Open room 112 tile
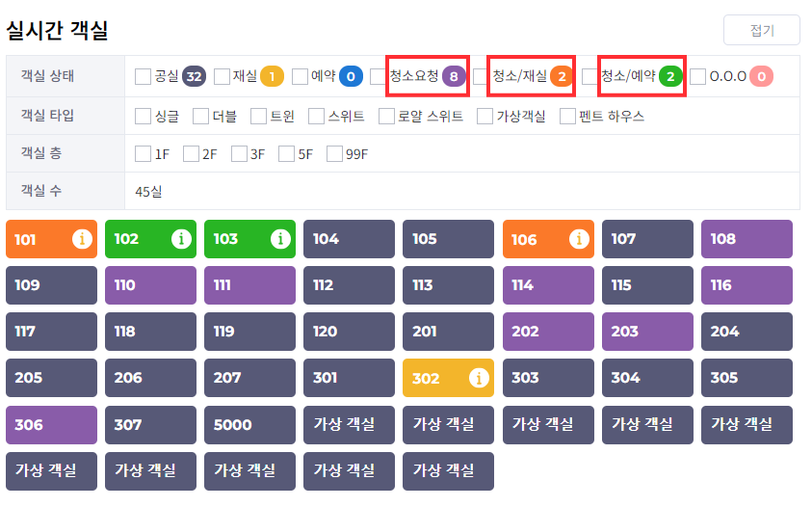 [x=349, y=285]
